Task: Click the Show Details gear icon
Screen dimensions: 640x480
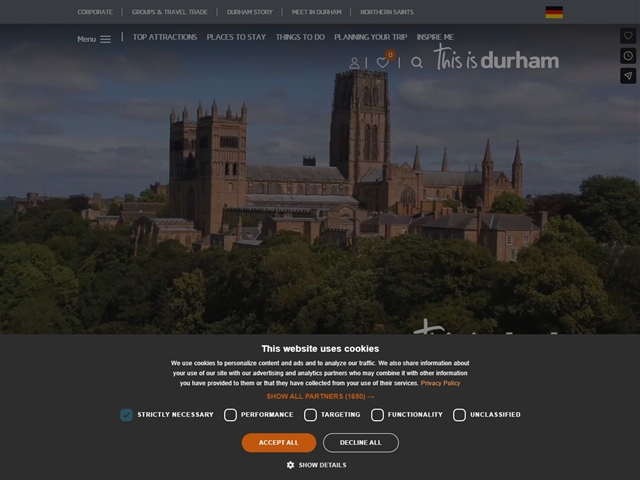Action: click(290, 465)
